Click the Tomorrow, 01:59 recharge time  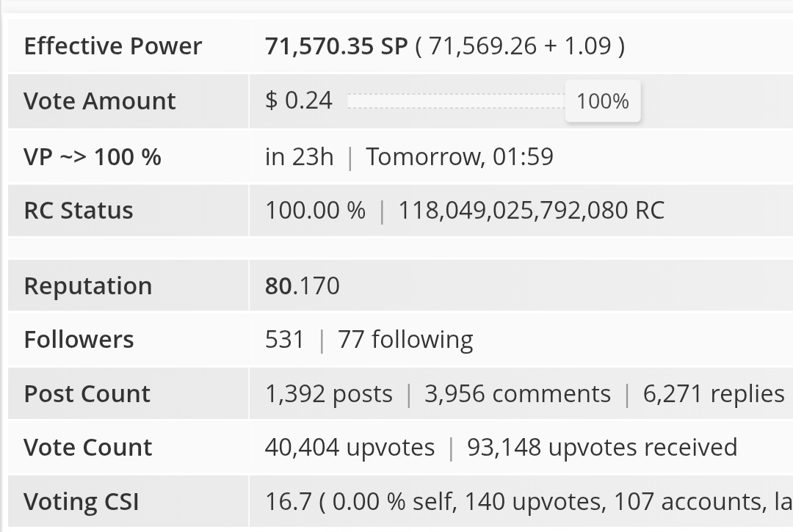460,156
